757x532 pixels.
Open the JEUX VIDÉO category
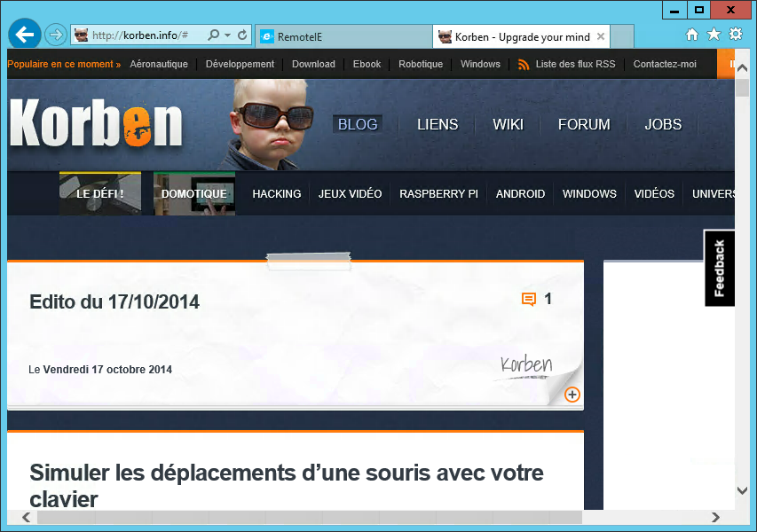coord(350,194)
